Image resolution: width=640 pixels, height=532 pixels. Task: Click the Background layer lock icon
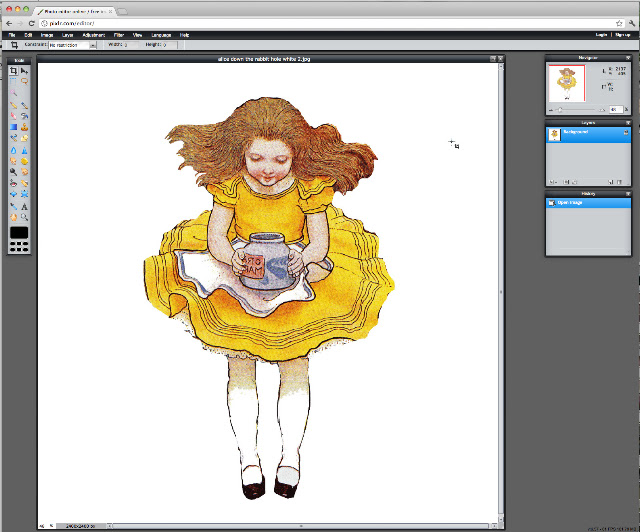coord(626,132)
